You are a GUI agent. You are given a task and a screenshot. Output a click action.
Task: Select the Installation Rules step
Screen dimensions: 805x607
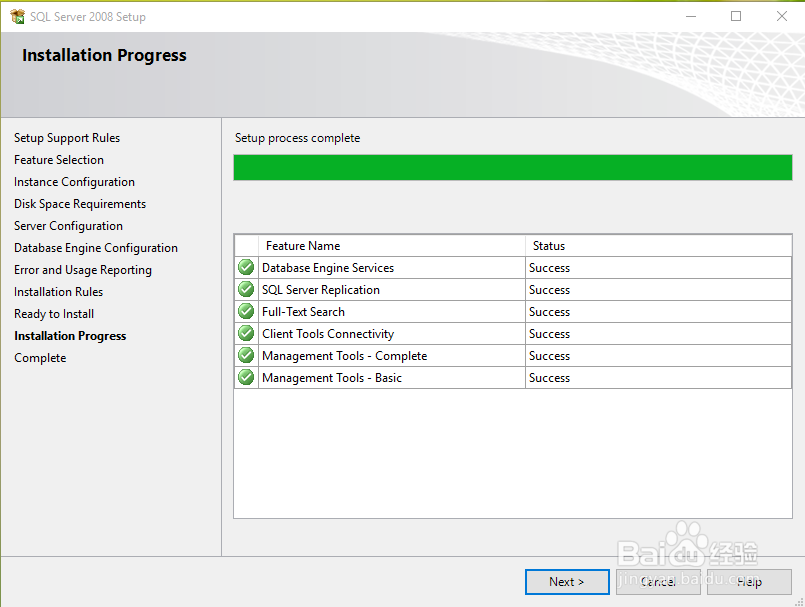click(x=59, y=292)
